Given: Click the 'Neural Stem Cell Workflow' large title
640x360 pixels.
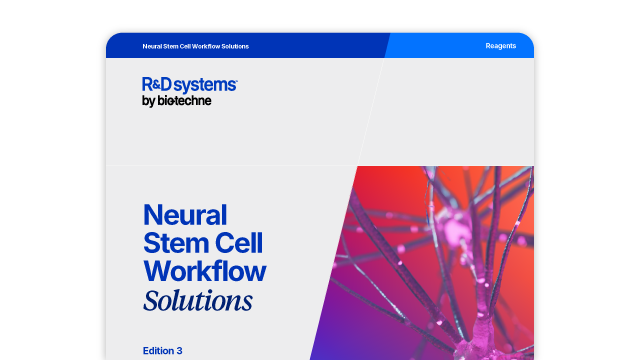Looking at the screenshot, I should pos(204,243).
